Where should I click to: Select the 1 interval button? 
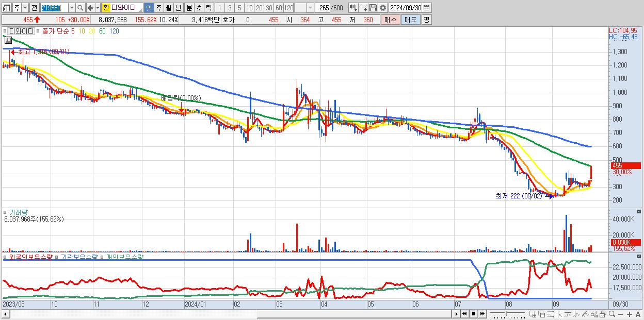pos(219,8)
